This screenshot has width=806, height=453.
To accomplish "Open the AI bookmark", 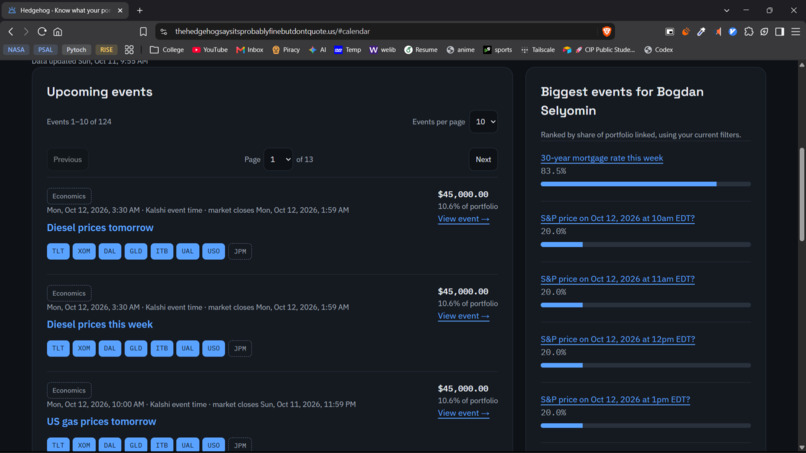I will tap(318, 50).
